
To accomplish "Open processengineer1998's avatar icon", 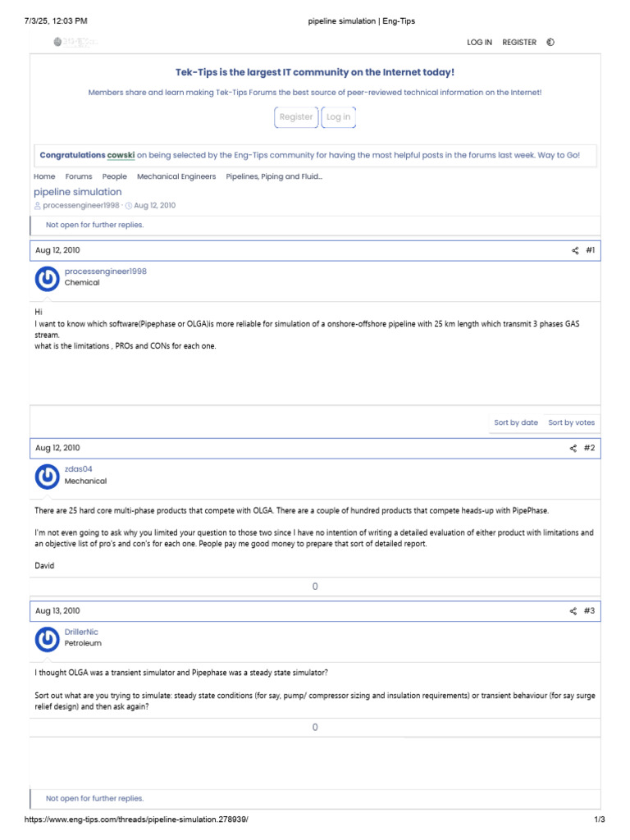I will click(x=48, y=280).
